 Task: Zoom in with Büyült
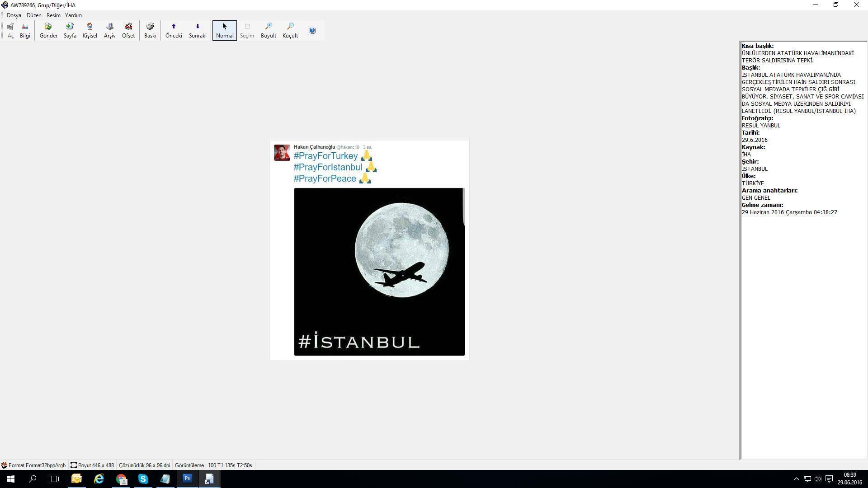[x=268, y=30]
